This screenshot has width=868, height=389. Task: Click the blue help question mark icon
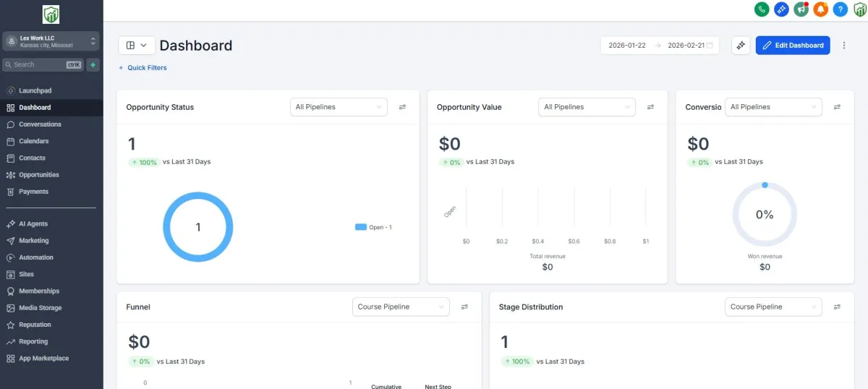(840, 9)
